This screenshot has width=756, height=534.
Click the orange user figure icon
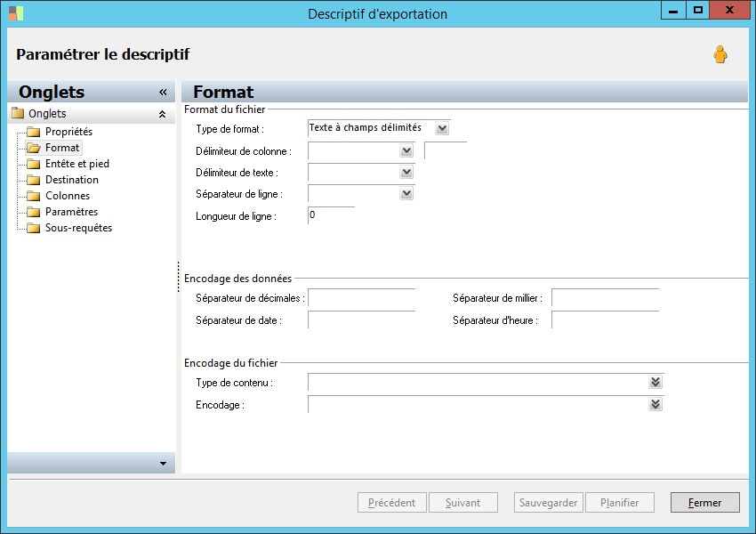point(720,54)
